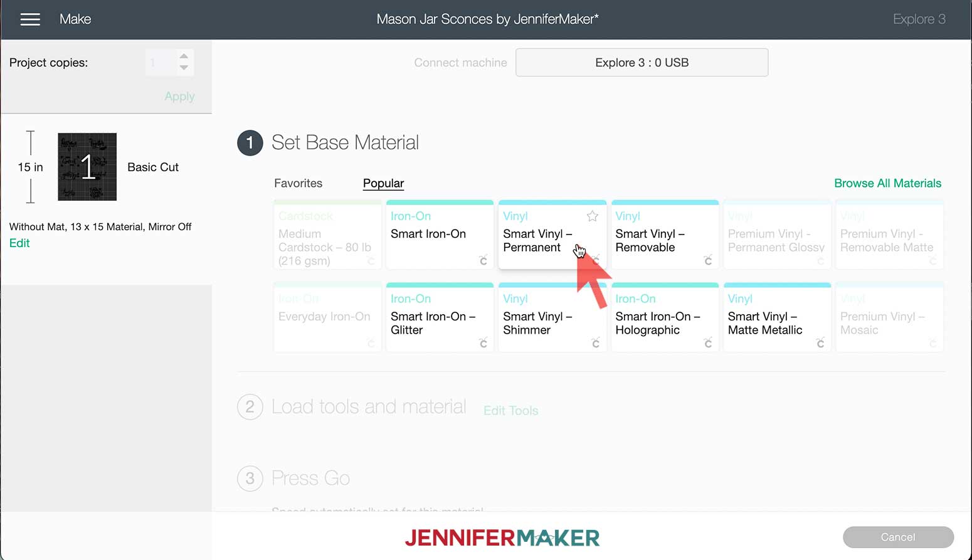Click Cricut logo on Smart Vinyl – Shimmer card

(x=595, y=342)
